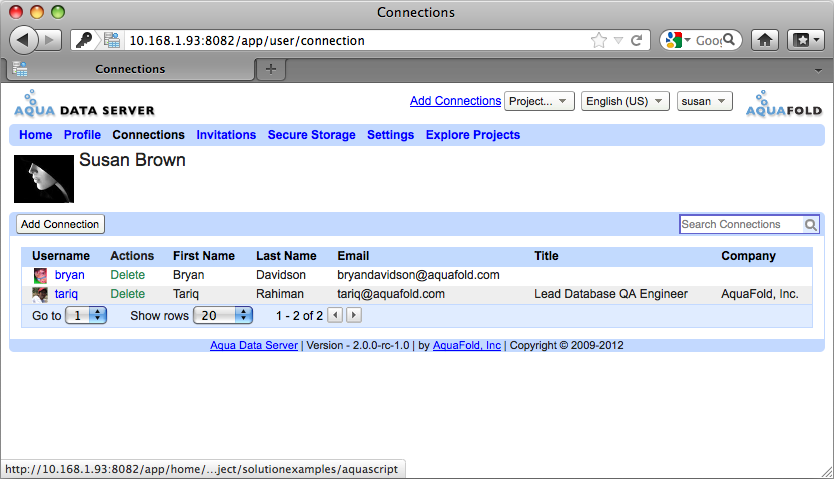
Task: Open a new browser tab with plus
Action: [271, 69]
